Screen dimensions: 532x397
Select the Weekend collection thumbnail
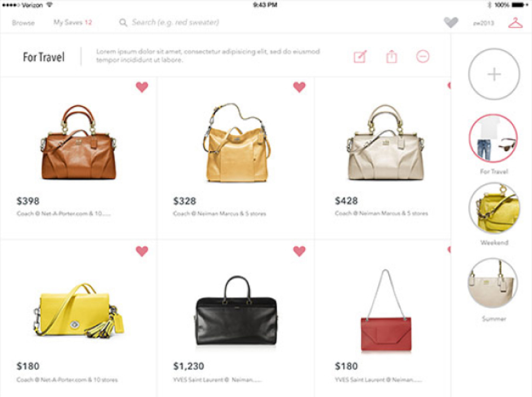[x=494, y=208]
